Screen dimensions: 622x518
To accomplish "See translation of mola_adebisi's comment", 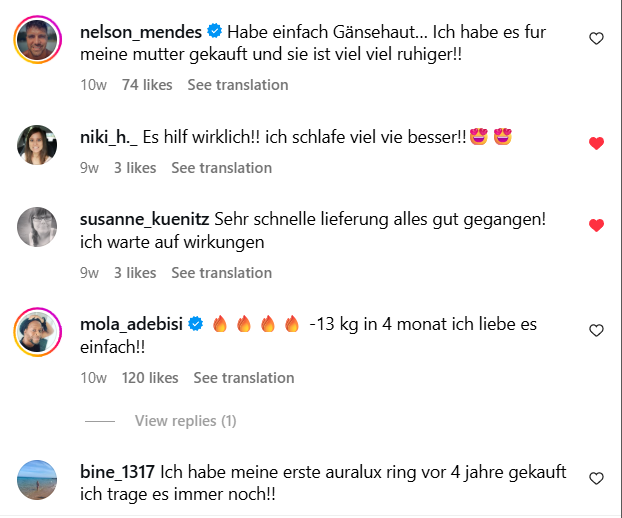I will pyautogui.click(x=244, y=378).
